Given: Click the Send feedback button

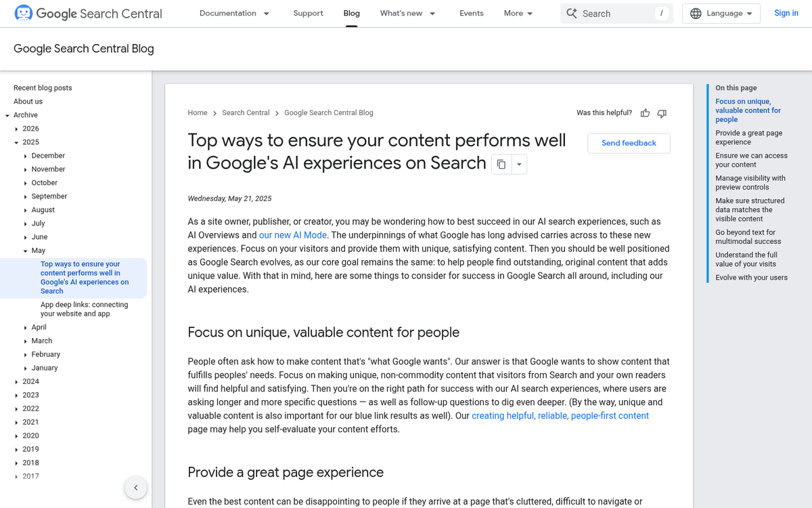Looking at the screenshot, I should pyautogui.click(x=629, y=143).
